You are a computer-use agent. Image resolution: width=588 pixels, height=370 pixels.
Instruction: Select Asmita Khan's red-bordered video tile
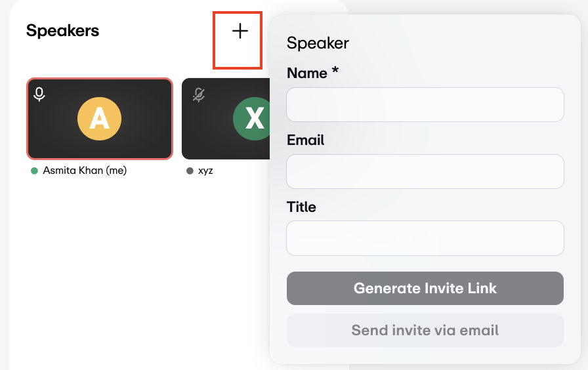click(x=99, y=119)
